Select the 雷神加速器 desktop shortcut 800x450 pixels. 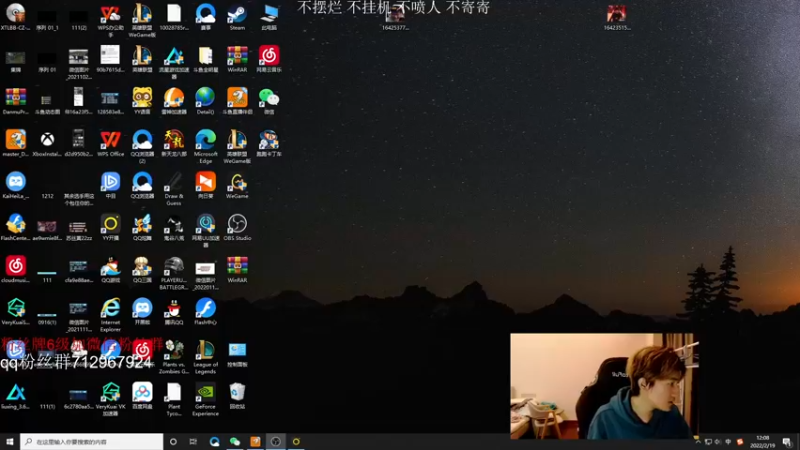coord(173,101)
